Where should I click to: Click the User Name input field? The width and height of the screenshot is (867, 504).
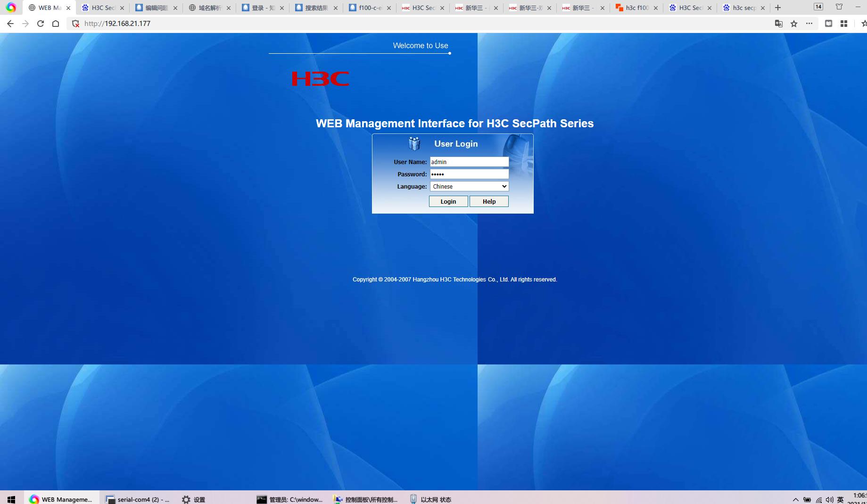pos(470,162)
